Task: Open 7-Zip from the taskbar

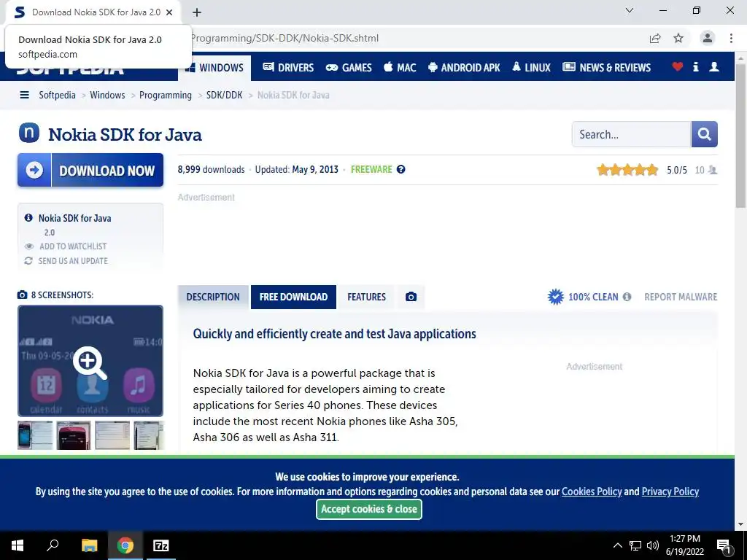Action: (161, 545)
